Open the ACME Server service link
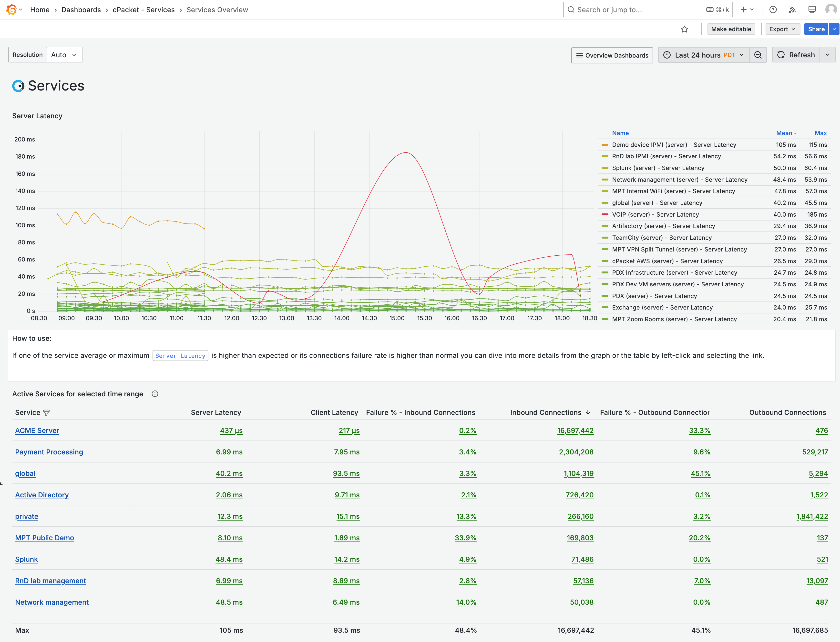 (x=37, y=430)
